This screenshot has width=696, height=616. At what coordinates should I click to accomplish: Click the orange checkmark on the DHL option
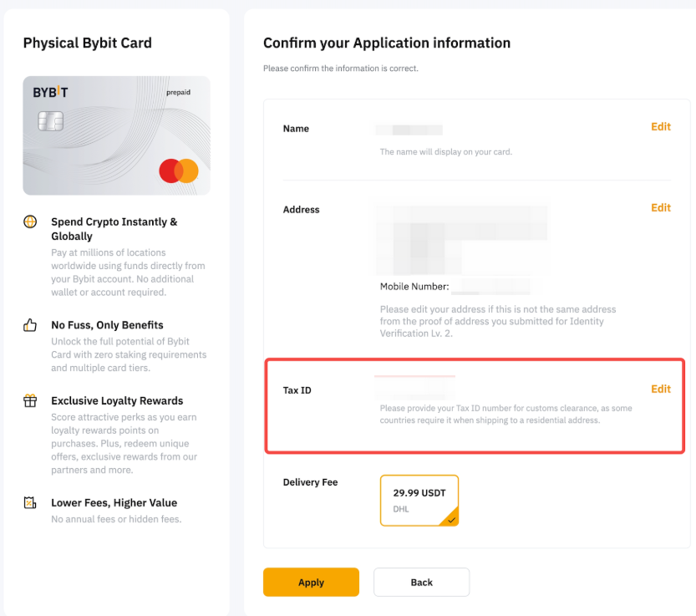451,519
